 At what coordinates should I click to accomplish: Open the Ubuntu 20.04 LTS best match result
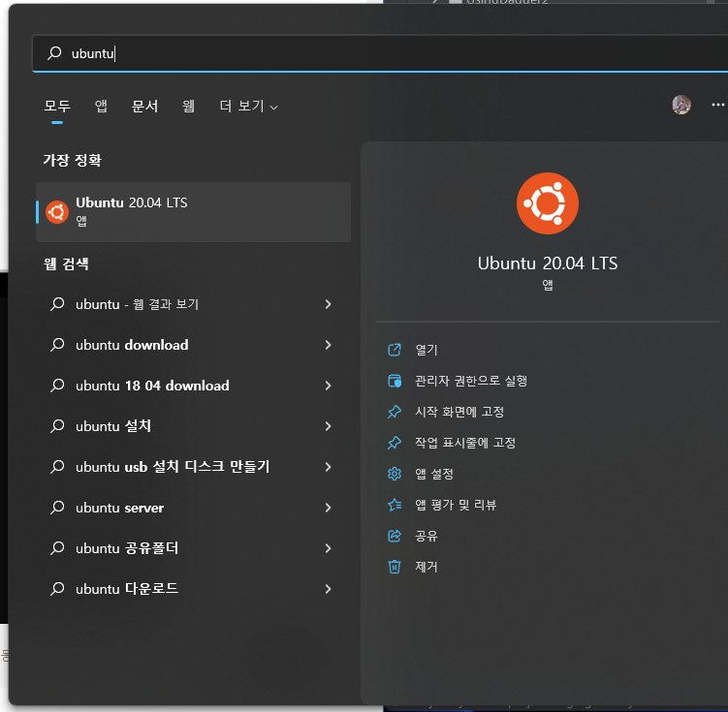(x=193, y=212)
